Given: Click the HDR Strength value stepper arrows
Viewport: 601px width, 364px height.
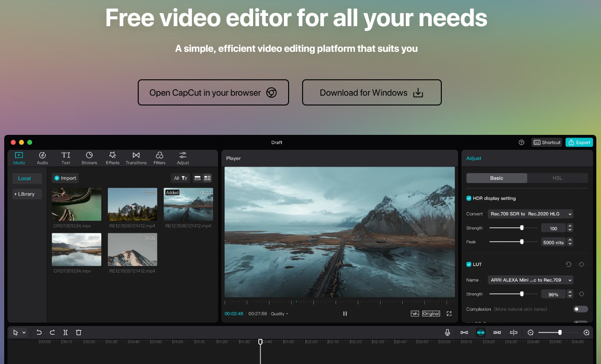Looking at the screenshot, I should point(570,228).
